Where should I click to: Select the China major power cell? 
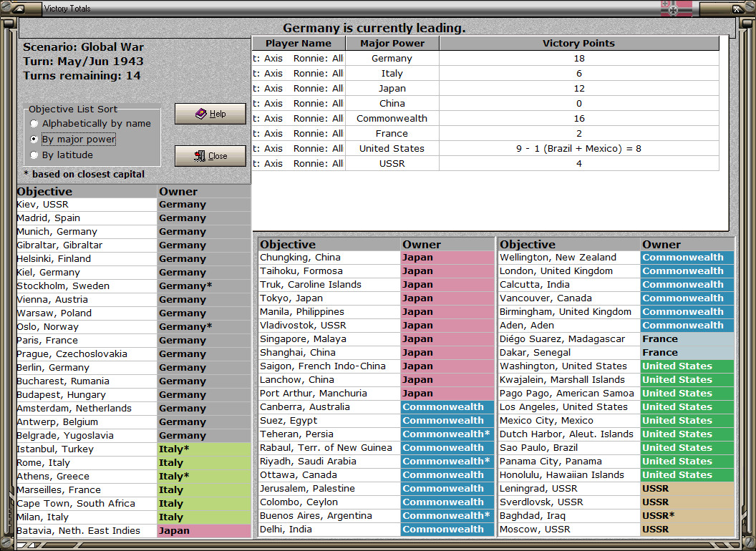[x=392, y=103]
